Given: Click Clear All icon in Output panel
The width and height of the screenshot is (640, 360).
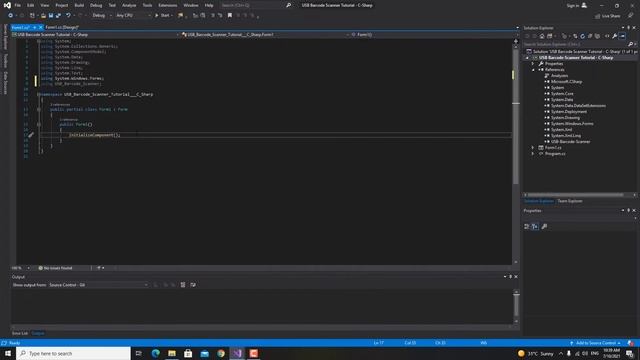Looking at the screenshot, I should tap(183, 285).
